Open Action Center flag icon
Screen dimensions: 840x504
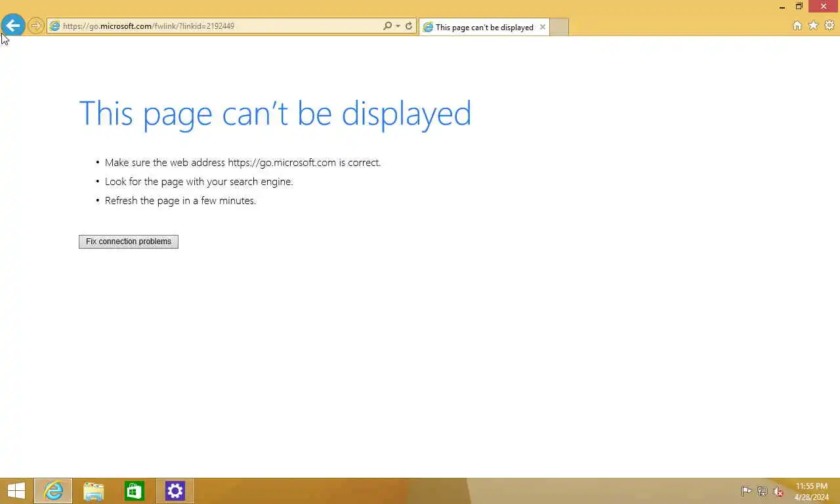746,491
